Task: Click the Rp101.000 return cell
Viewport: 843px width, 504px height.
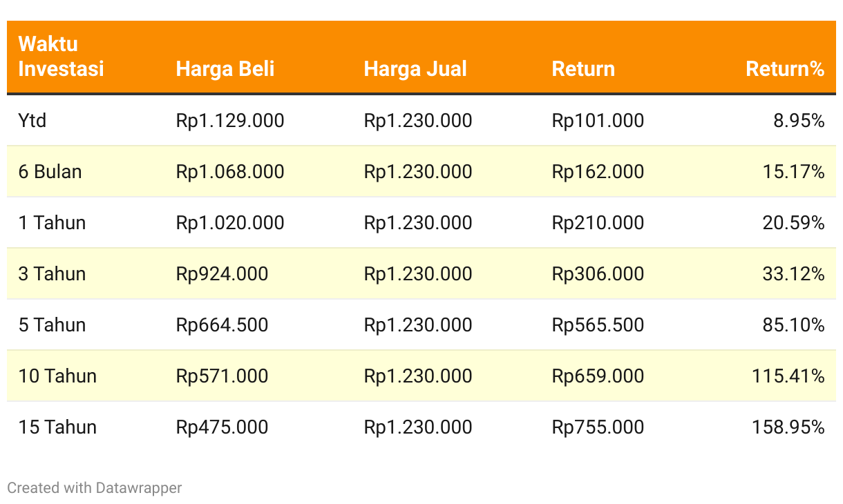Action: pyautogui.click(x=598, y=121)
